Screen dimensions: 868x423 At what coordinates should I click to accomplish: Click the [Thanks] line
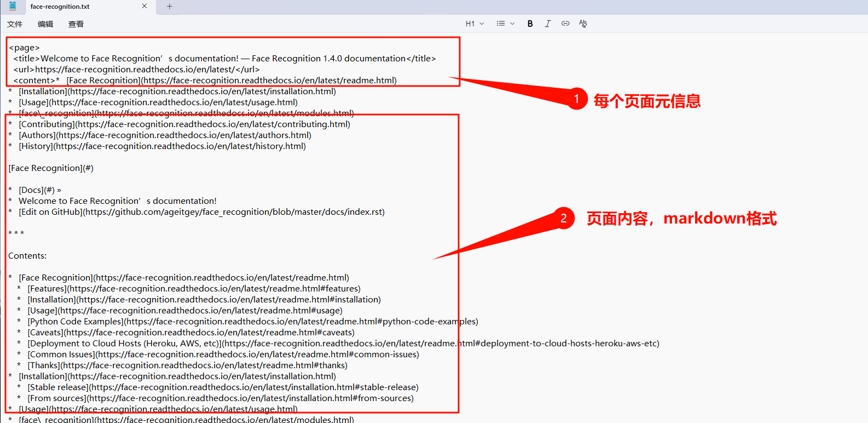(182, 365)
